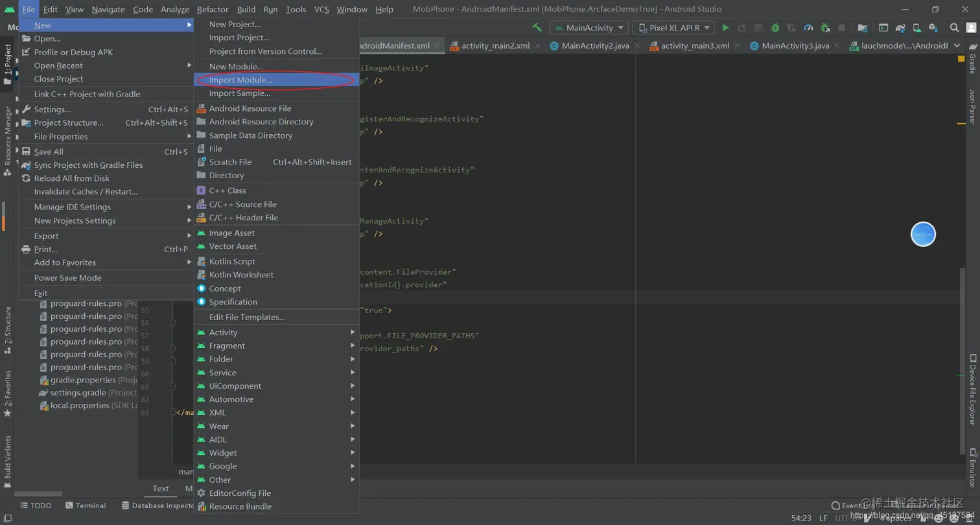Open the Pixel XL API R device dropdown

pyautogui.click(x=673, y=28)
